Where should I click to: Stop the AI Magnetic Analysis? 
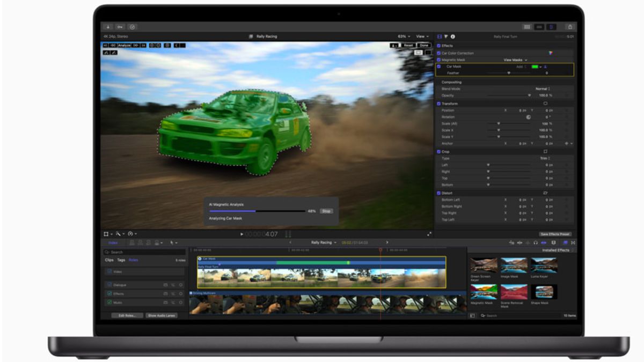326,211
